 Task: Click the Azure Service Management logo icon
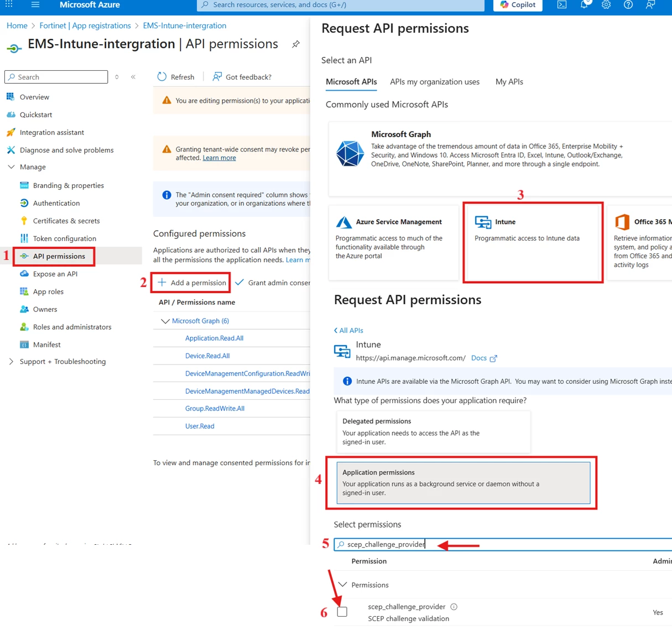click(343, 222)
